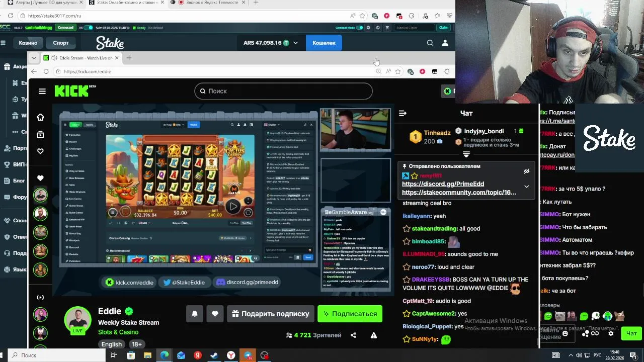Toggle the AR switch in SCC bar
The height and width of the screenshot is (362, 644).
click(x=89, y=28)
